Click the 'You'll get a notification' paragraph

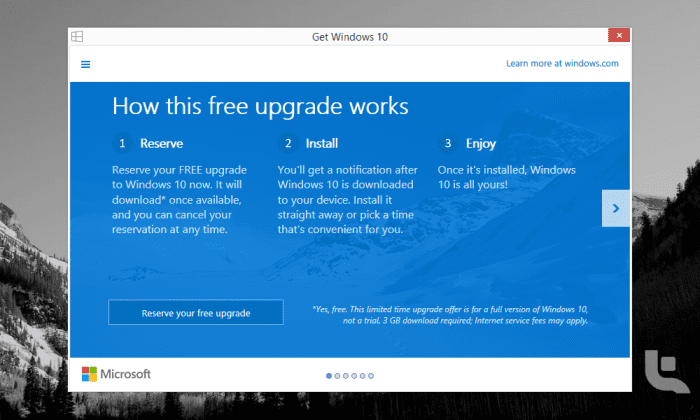pos(347,200)
